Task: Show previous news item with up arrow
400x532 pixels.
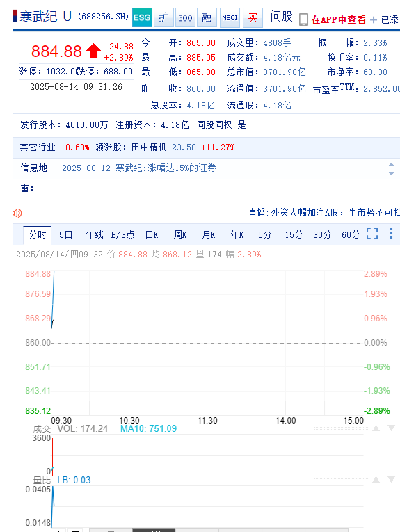Action: 391,165
